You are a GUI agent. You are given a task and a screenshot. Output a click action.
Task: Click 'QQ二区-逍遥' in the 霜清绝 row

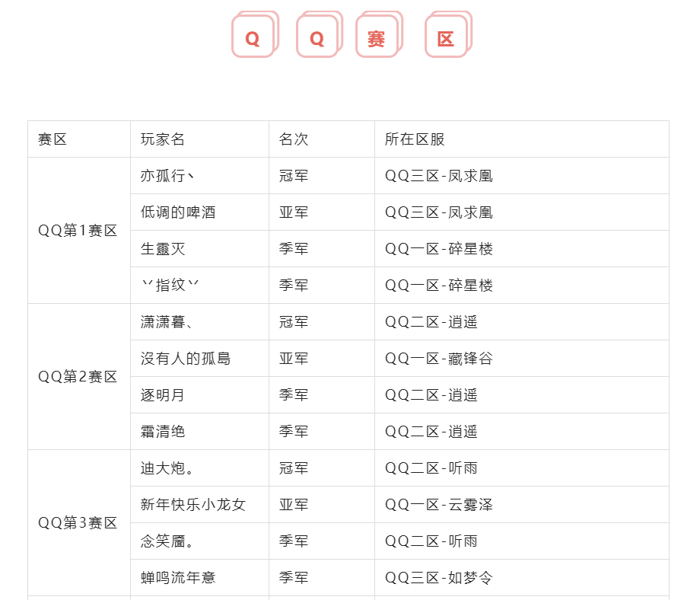click(x=431, y=432)
